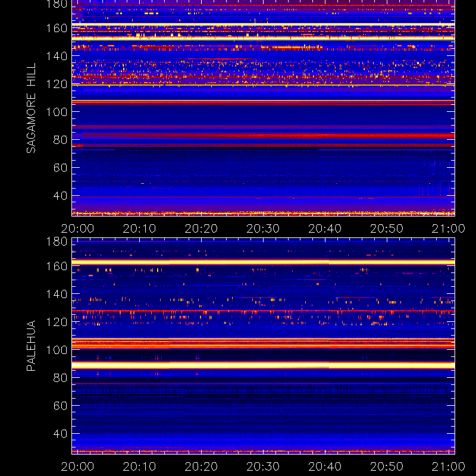Image resolution: width=476 pixels, height=476 pixels.
Task: Choose 21:00 time label of Palehua plot
Action: tap(449, 466)
